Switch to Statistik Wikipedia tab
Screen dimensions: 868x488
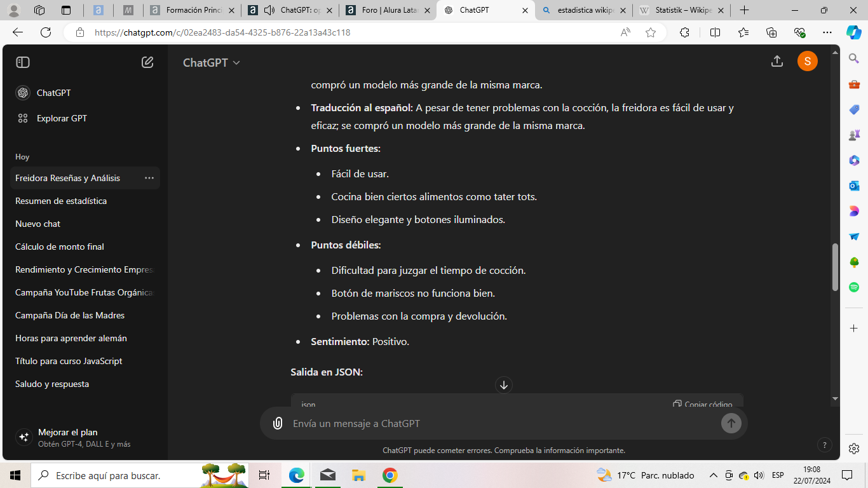(x=681, y=10)
